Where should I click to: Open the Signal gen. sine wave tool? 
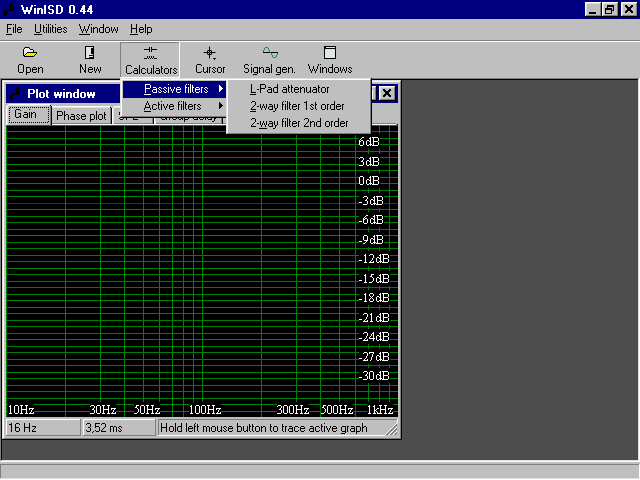point(270,53)
